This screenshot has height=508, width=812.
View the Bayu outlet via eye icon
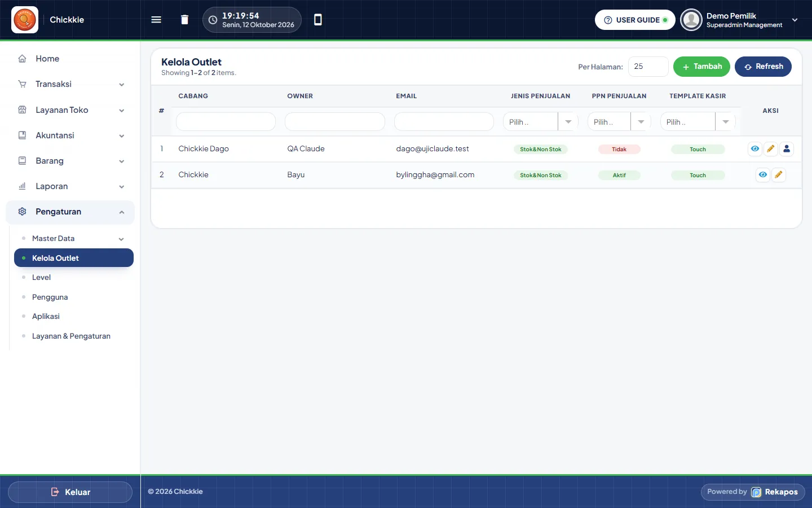[x=763, y=175]
